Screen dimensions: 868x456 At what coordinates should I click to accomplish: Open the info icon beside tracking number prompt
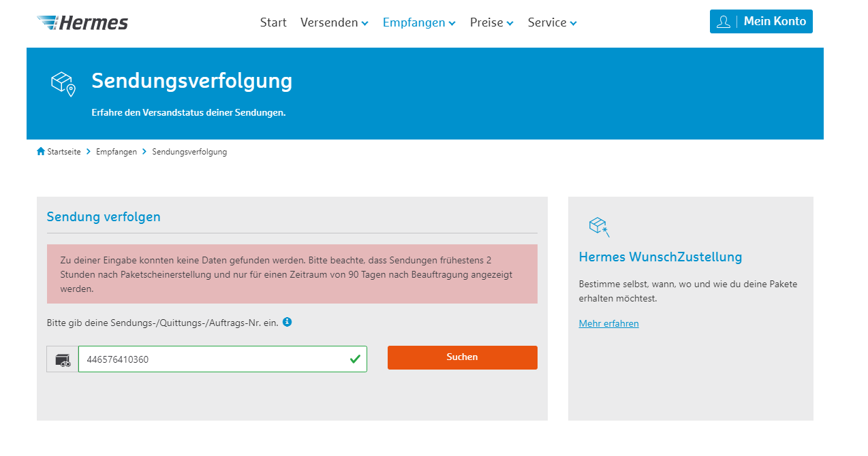tap(287, 322)
